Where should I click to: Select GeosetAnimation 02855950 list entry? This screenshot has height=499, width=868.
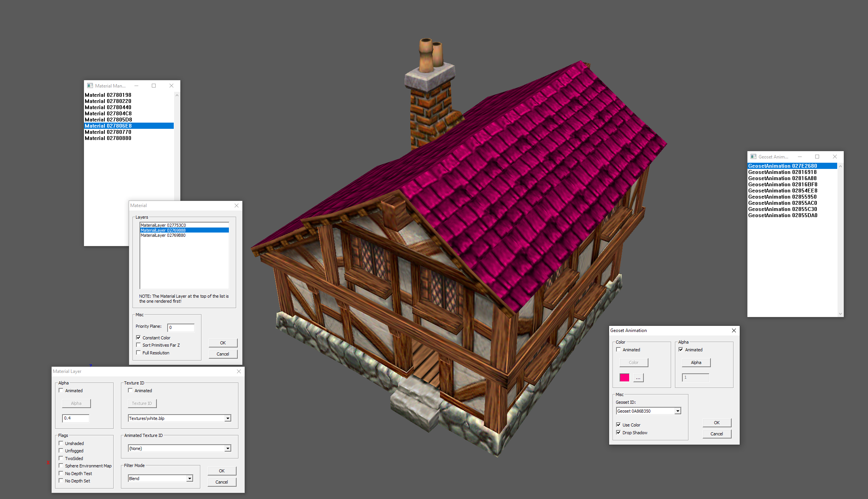click(x=782, y=197)
